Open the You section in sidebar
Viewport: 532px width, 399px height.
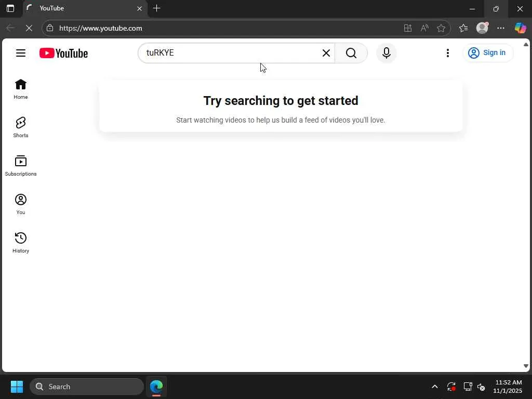21,205
